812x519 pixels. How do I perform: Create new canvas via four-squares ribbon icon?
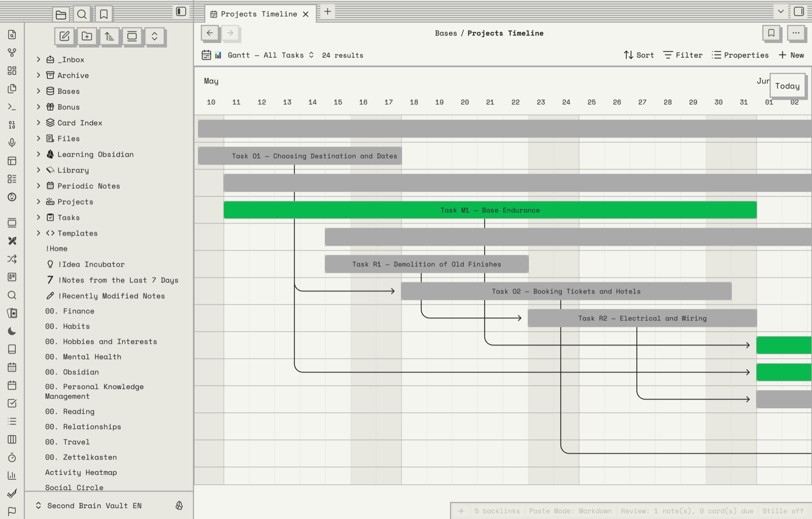(x=12, y=71)
